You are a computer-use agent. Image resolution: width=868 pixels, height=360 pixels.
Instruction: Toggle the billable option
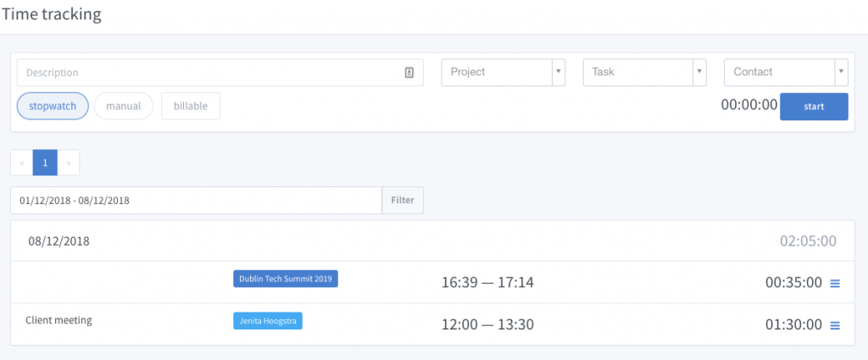coord(191,106)
